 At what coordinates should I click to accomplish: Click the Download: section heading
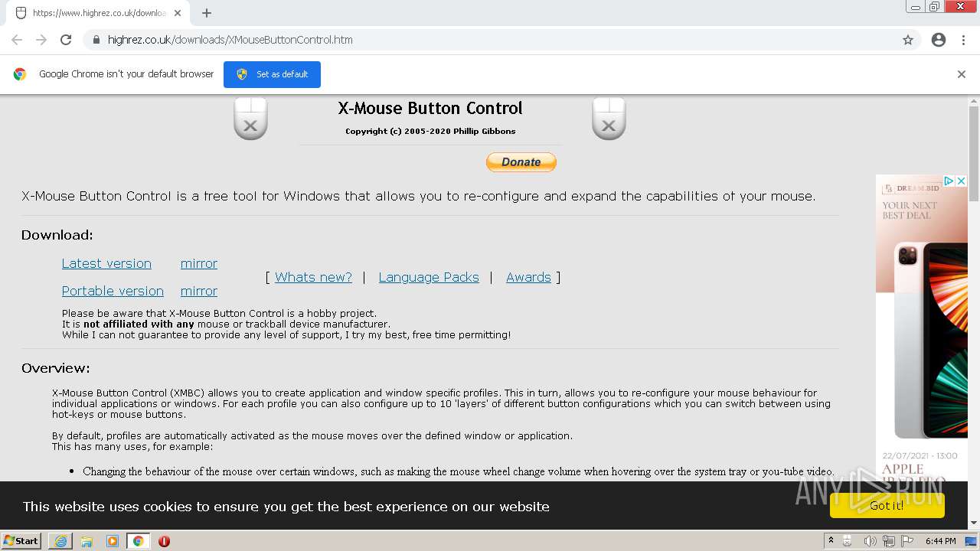[57, 235]
